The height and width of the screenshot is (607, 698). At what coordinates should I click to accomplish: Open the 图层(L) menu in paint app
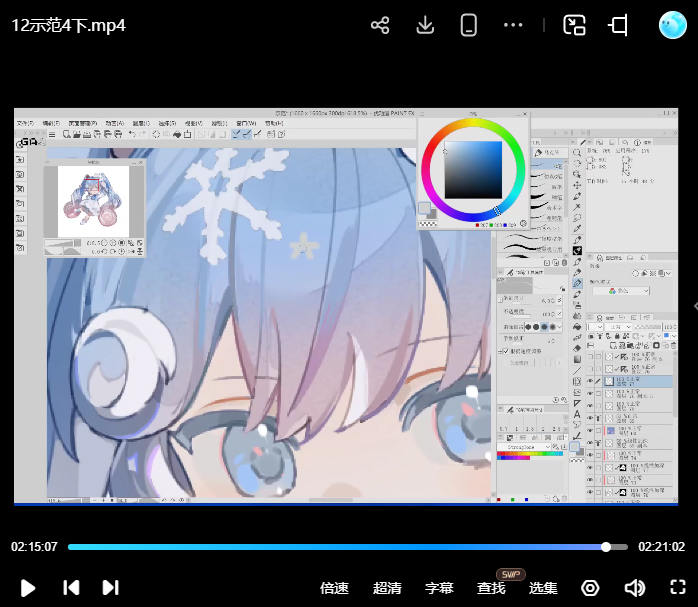click(x=141, y=123)
